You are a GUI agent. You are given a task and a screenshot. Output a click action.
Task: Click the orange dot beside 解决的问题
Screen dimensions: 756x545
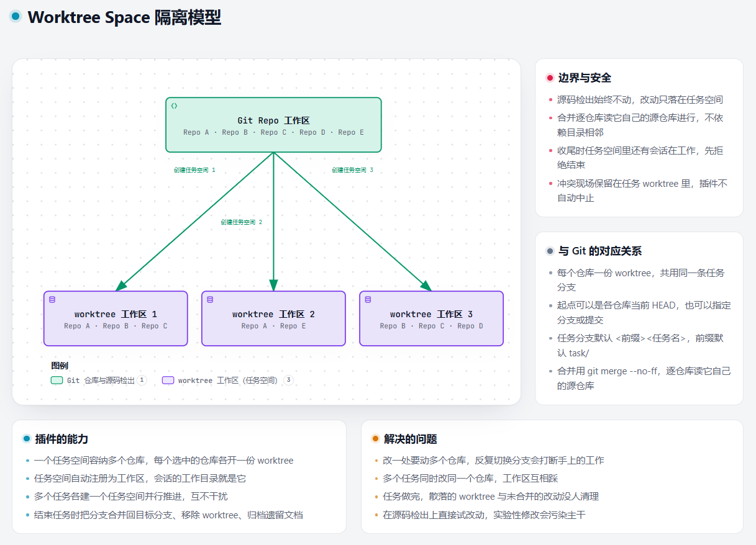click(375, 439)
